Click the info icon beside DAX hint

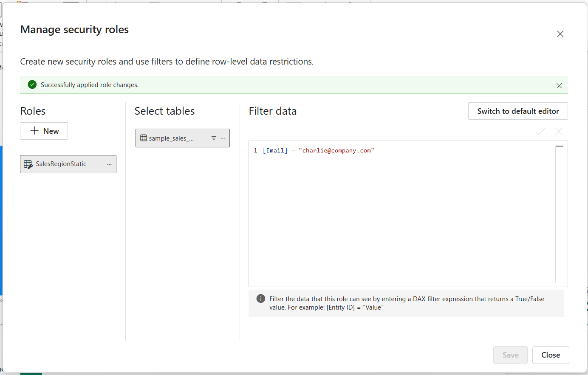click(x=261, y=299)
